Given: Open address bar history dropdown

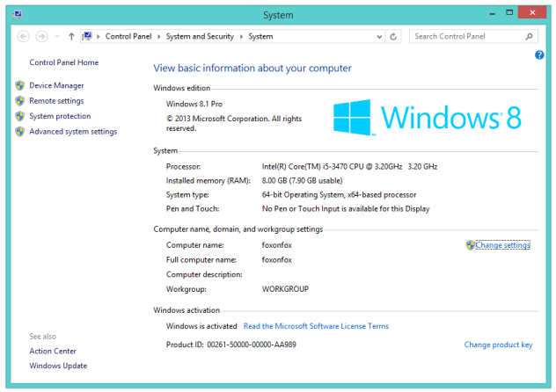Looking at the screenshot, I should tap(379, 36).
